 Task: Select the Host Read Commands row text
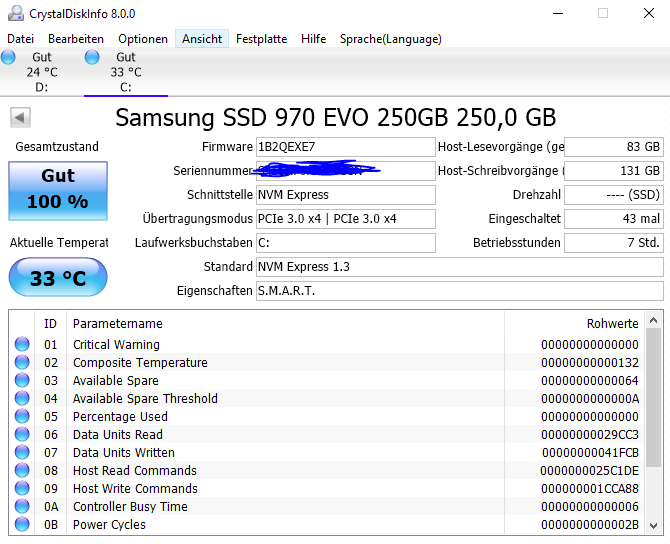click(x=135, y=470)
